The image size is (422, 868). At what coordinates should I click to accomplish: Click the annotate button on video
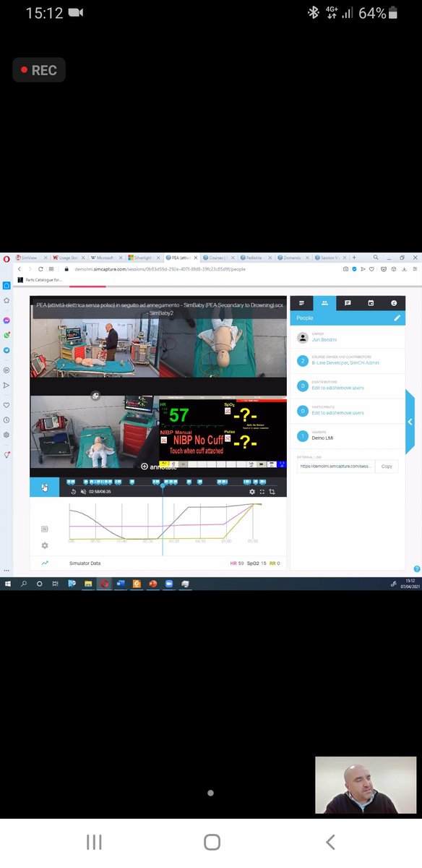tap(158, 467)
